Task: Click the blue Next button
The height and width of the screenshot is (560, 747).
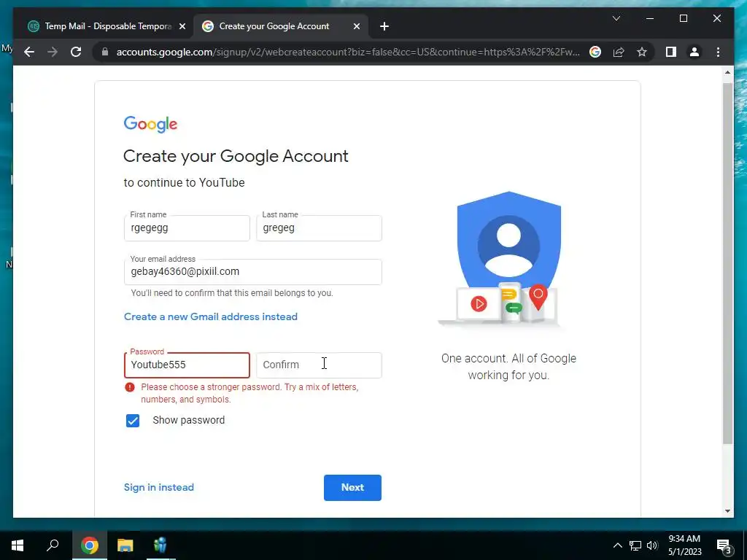Action: (x=352, y=488)
